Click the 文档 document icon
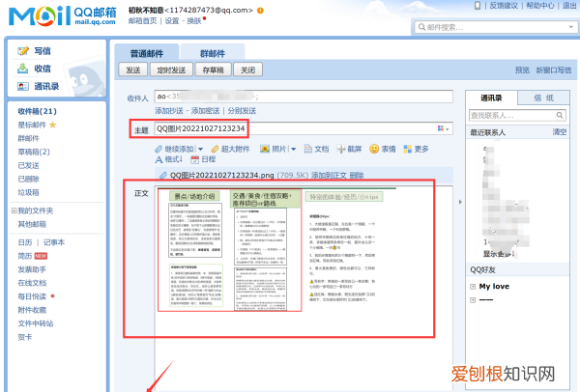The image size is (580, 392). [x=307, y=149]
